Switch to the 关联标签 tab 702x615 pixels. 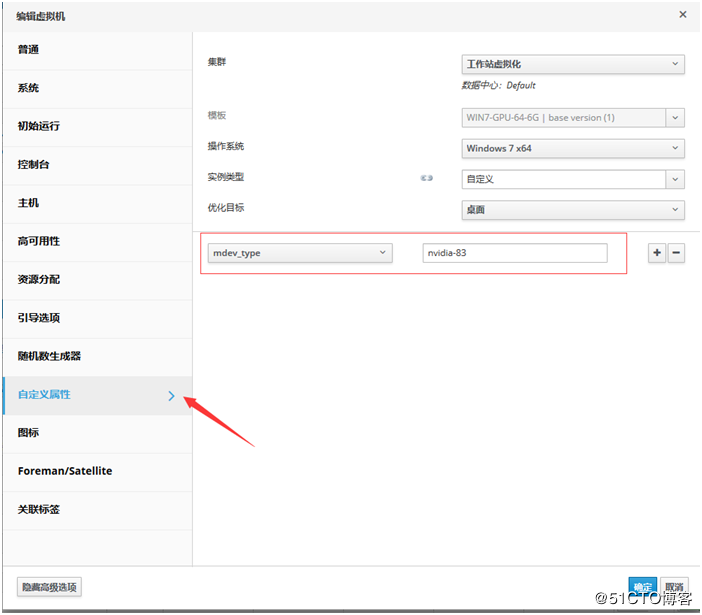click(x=98, y=510)
